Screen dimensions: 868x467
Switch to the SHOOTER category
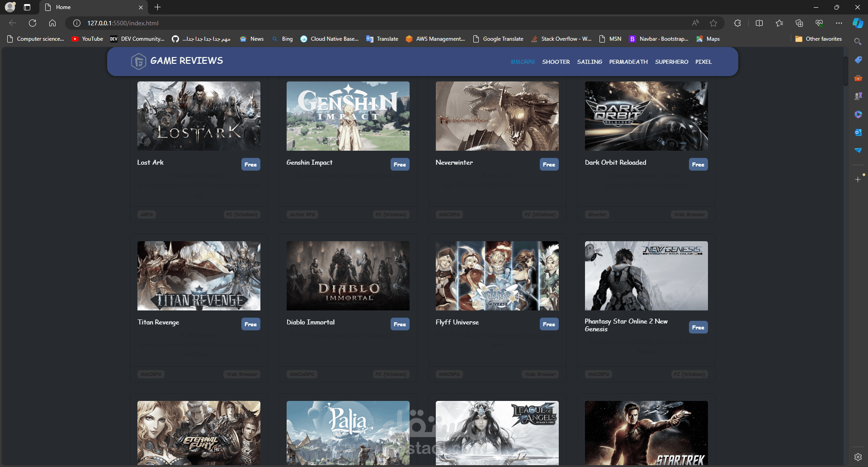pos(556,62)
